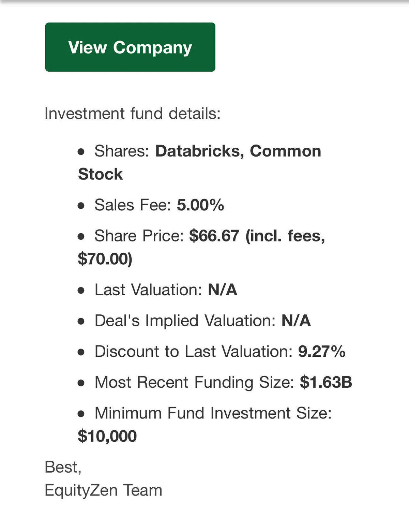Click the "Minimum Fund Investment Size:" label
Screen dimensions: 409x532
point(213,413)
